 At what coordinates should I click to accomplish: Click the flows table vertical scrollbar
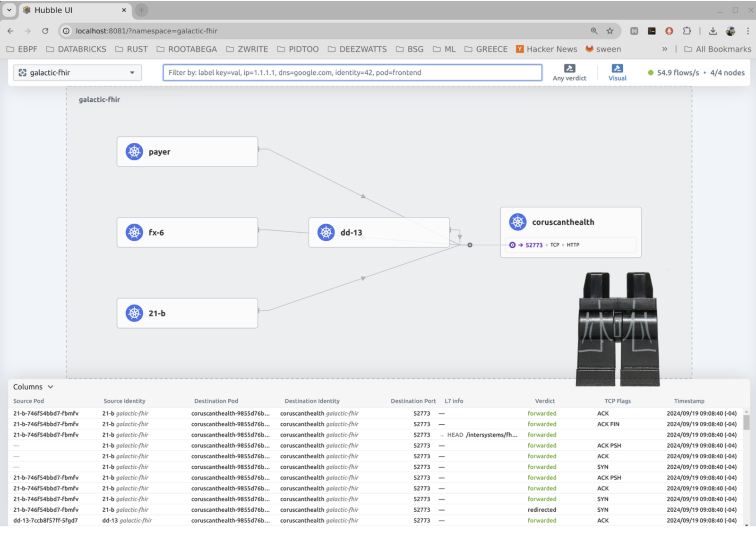pyautogui.click(x=747, y=421)
